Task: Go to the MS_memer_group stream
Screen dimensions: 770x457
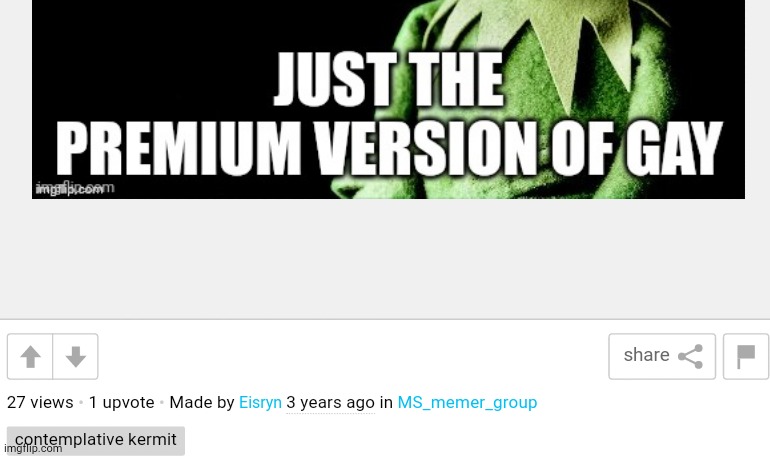Action: pos(467,403)
